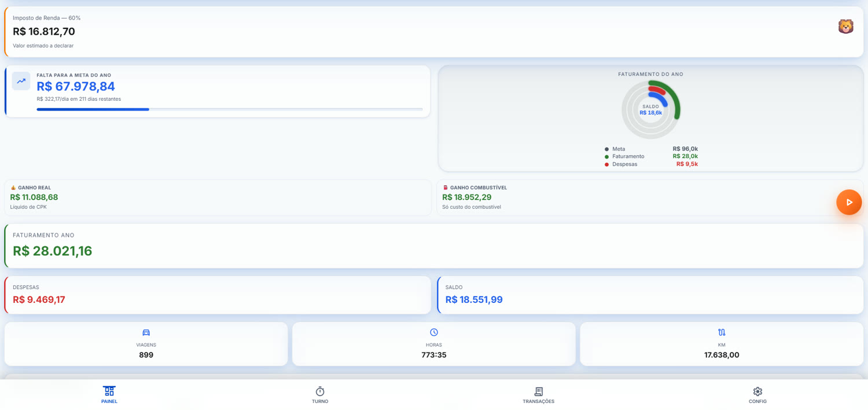This screenshot has width=868, height=410.
Task: Click the R$ 67.978,84 remaining goal amount
Action: (x=76, y=86)
